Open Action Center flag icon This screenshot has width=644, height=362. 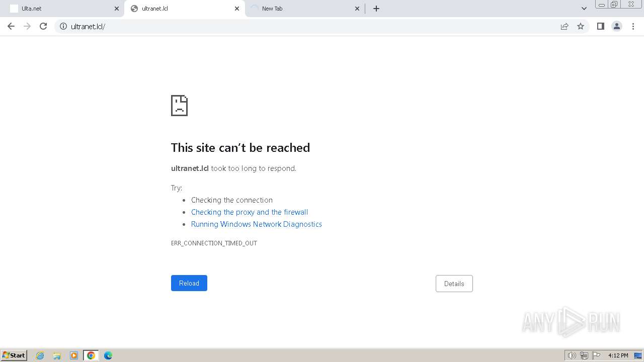[596, 355]
